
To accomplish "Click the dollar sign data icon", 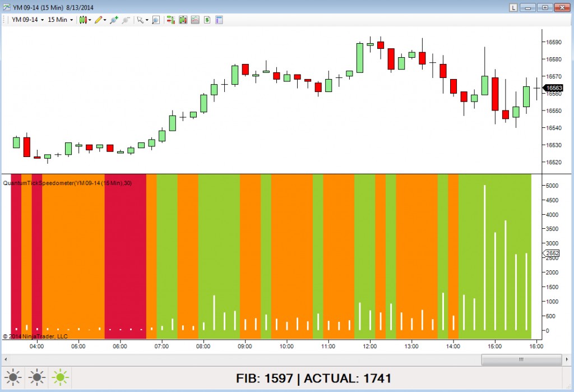I will [207, 20].
